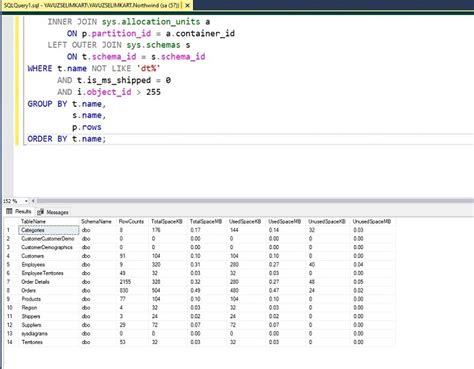Select the Products table name cell
474x369 pixels.
pos(49,299)
